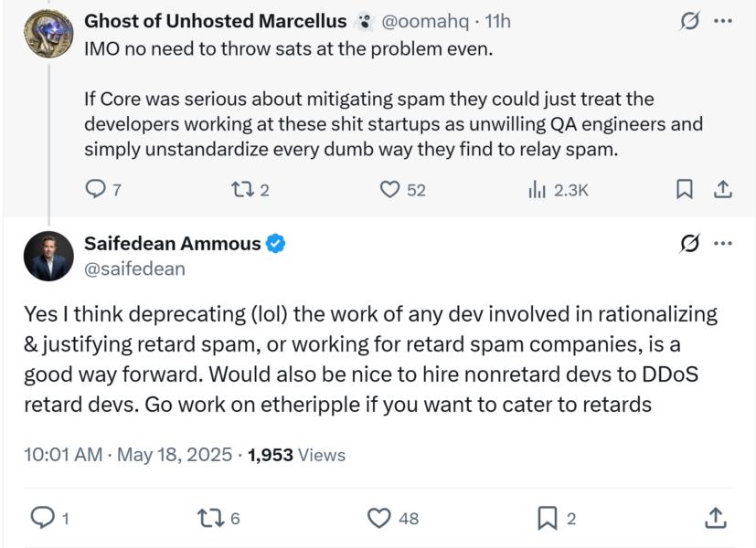Visit the @saifedean handle link
The image size is (756, 548).
pos(134,269)
